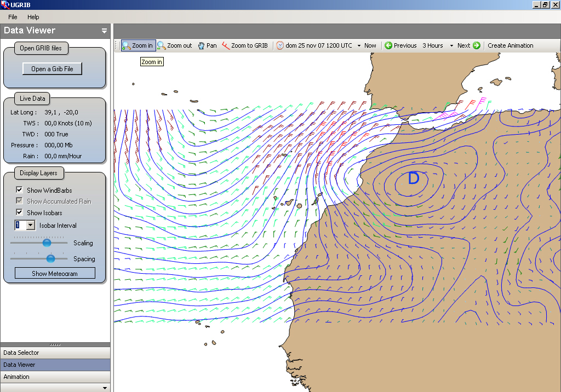The height and width of the screenshot is (392, 561).
Task: Click the Zoom to GRIB icon
Action: click(x=226, y=45)
